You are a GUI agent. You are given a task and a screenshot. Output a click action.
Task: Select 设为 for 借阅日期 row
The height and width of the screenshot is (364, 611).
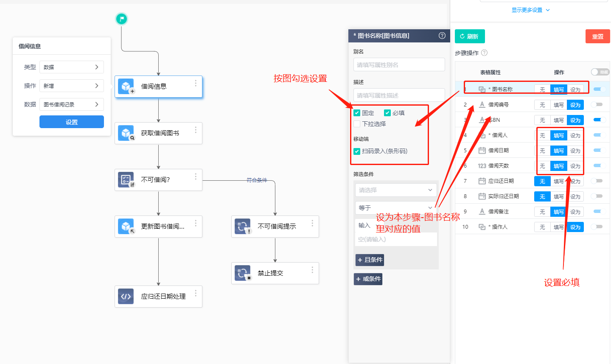(x=575, y=151)
